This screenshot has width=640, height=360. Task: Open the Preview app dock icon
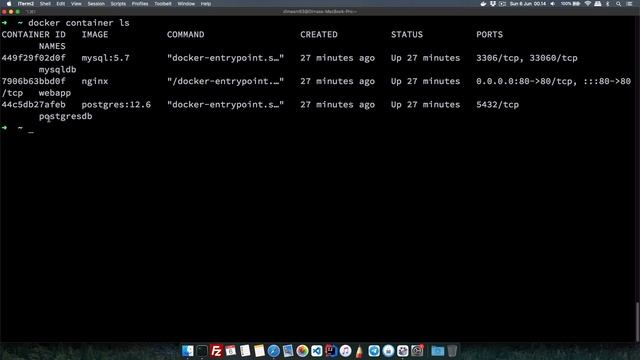coord(288,351)
